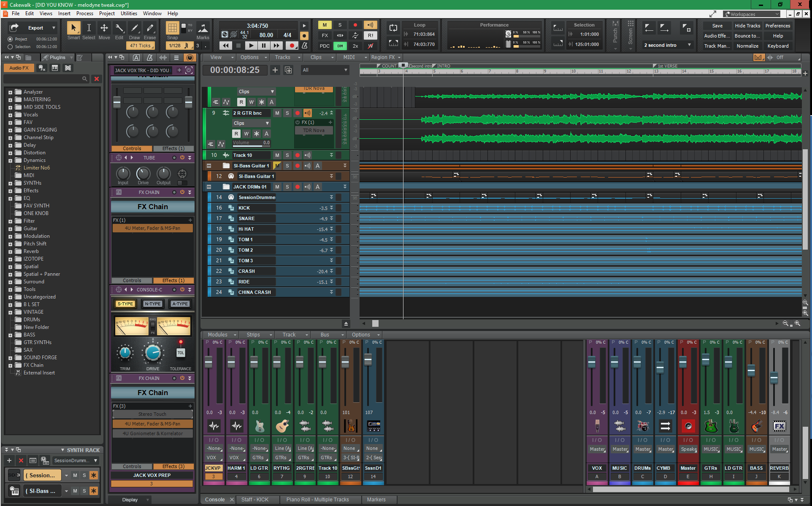Screen dimensions: 812x506
Task: Choose the Move tool in toolbar
Action: click(104, 28)
